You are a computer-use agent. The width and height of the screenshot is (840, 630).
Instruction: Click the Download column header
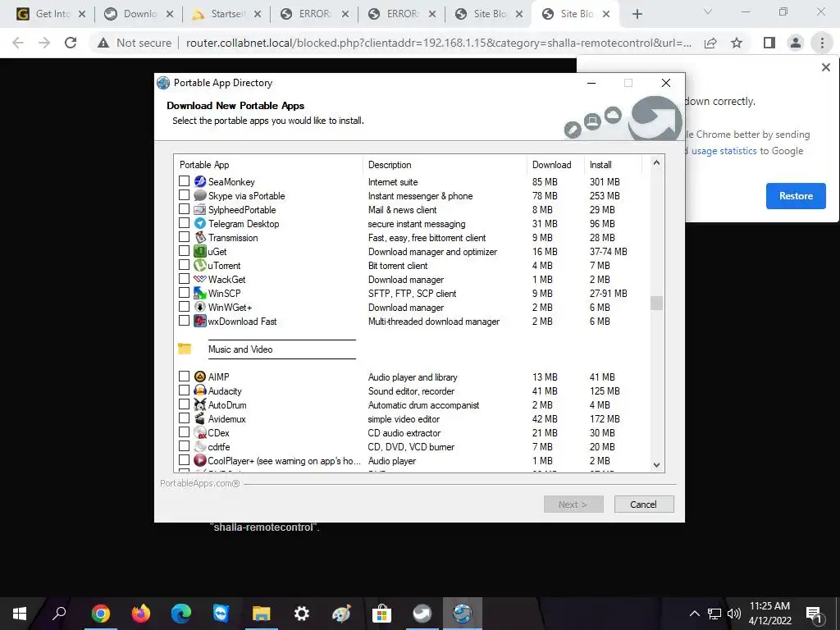pos(555,164)
